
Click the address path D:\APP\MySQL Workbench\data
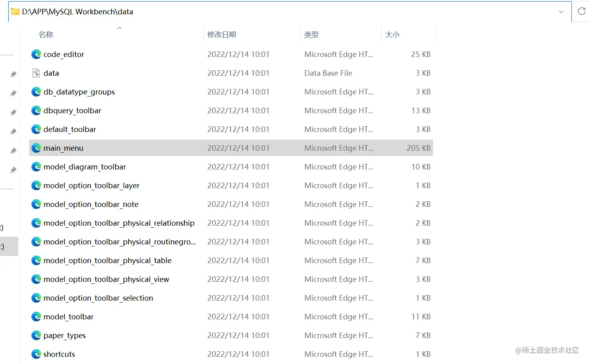click(x=78, y=12)
